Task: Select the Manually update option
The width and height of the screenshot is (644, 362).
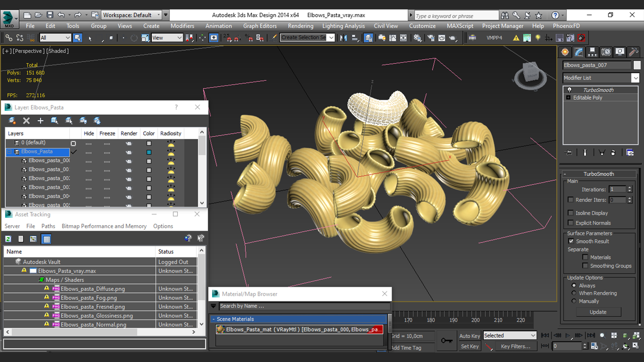Action: click(574, 301)
